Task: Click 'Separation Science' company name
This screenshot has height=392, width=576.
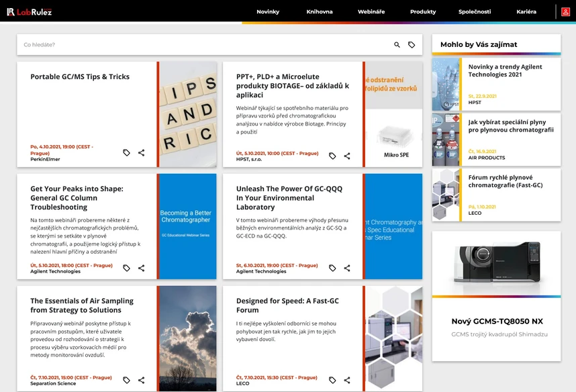Action: [53, 383]
